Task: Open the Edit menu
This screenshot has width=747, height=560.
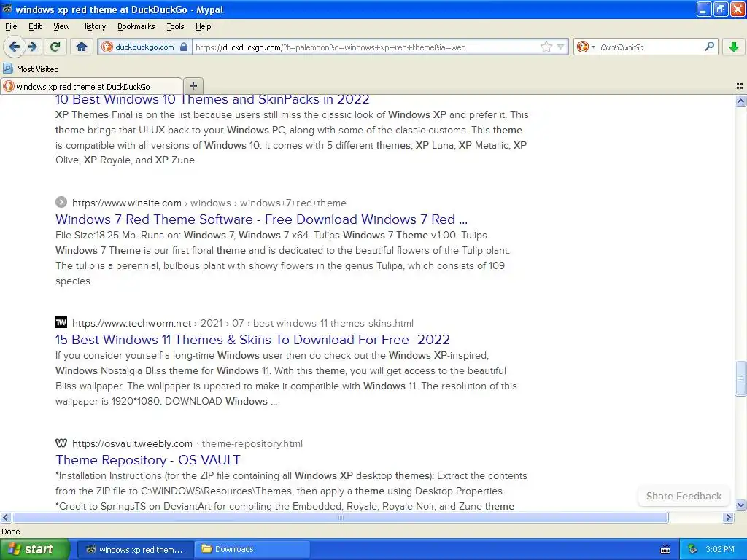Action: click(35, 26)
